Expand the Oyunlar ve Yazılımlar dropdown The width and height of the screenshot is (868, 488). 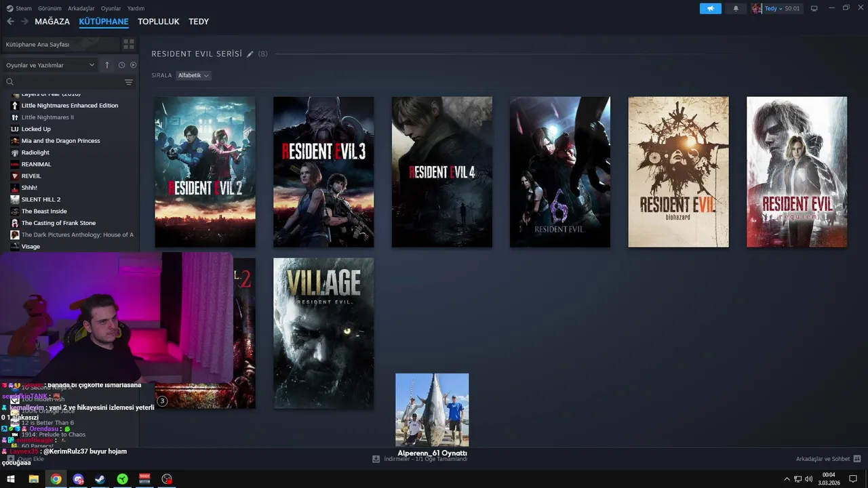pyautogui.click(x=50, y=65)
